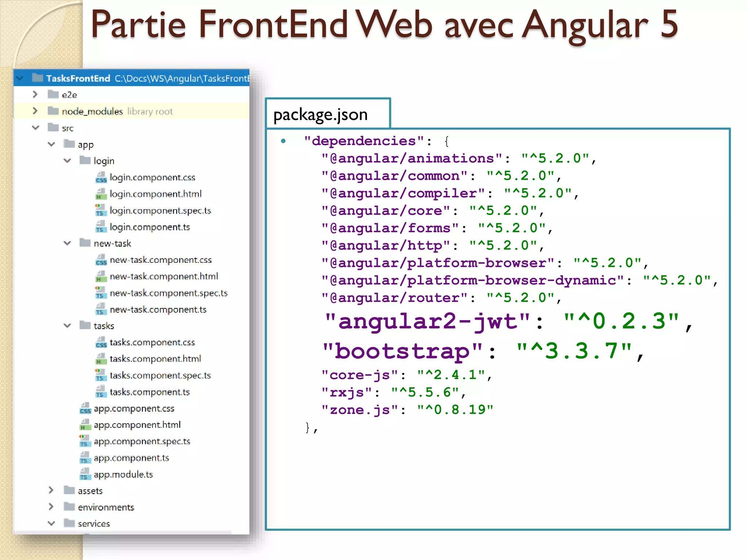Viewport: 747px width, 560px height.
Task: Select the environments folder label
Action: [106, 507]
